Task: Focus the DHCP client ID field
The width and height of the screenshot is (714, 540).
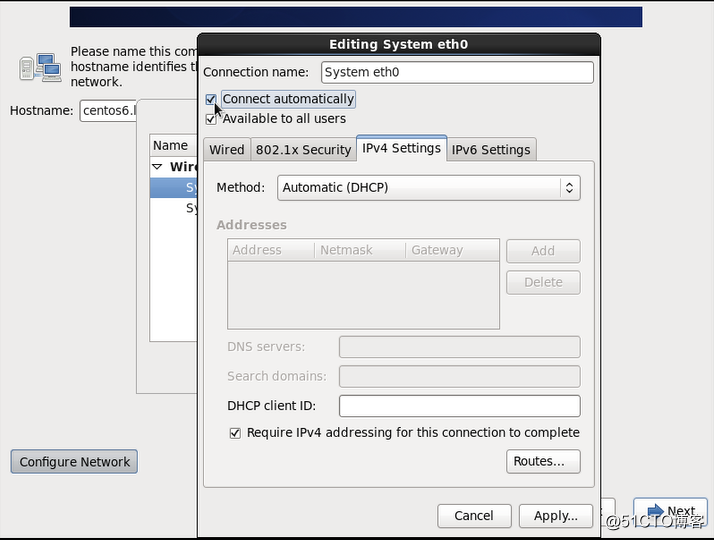Action: click(459, 406)
